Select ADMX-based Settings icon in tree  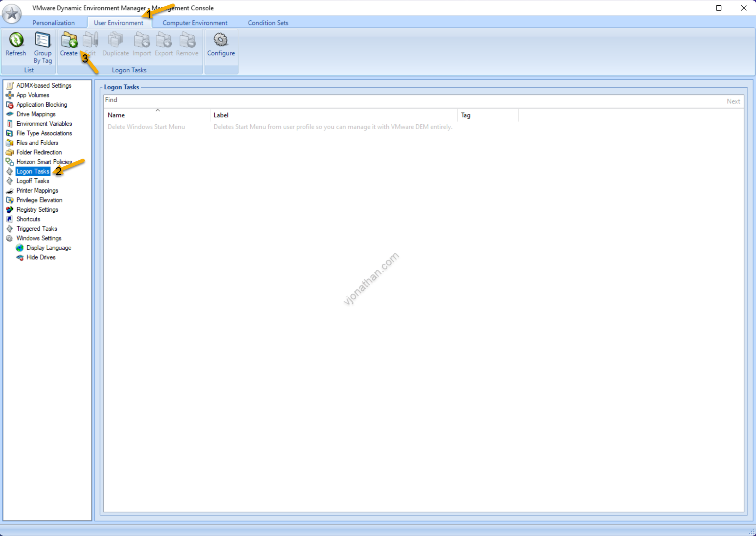[10, 86]
